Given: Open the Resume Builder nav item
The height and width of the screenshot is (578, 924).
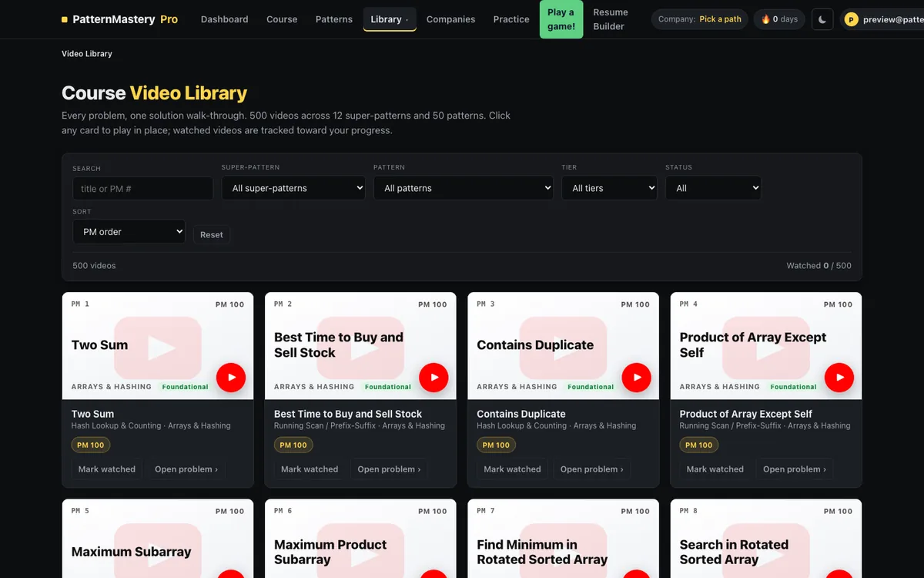Looking at the screenshot, I should click(611, 19).
